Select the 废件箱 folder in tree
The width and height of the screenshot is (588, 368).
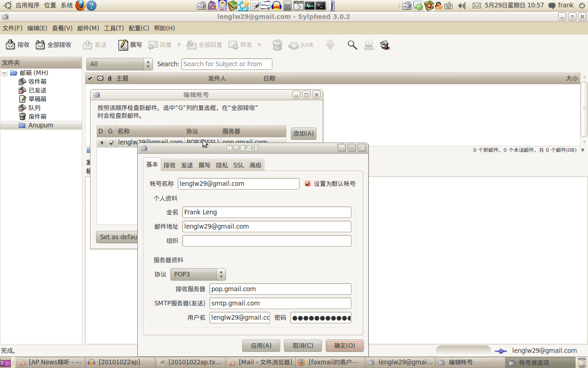pyautogui.click(x=37, y=116)
